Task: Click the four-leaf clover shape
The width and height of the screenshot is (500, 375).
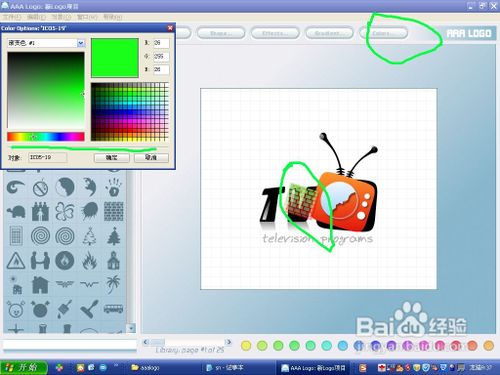Action: pyautogui.click(x=64, y=212)
